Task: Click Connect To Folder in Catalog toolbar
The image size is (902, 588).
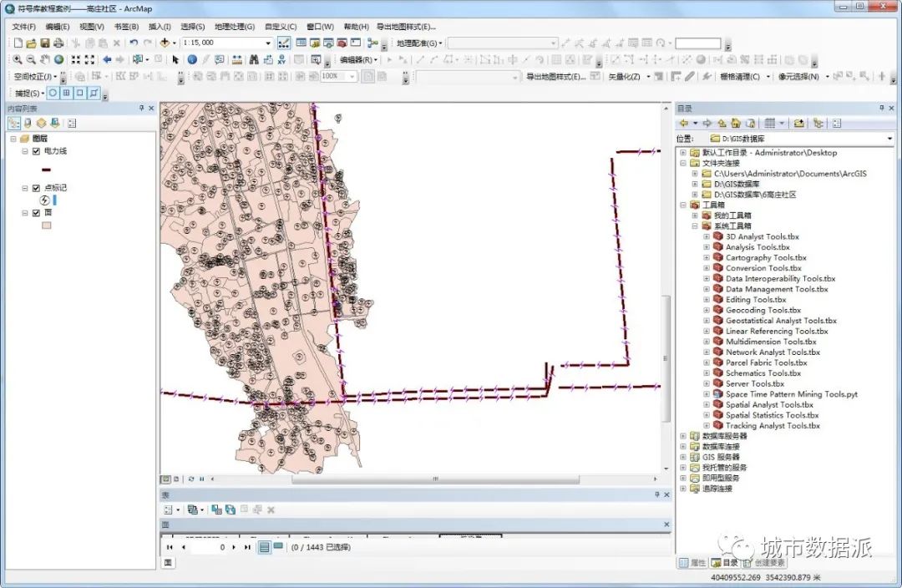Action: pyautogui.click(x=798, y=123)
